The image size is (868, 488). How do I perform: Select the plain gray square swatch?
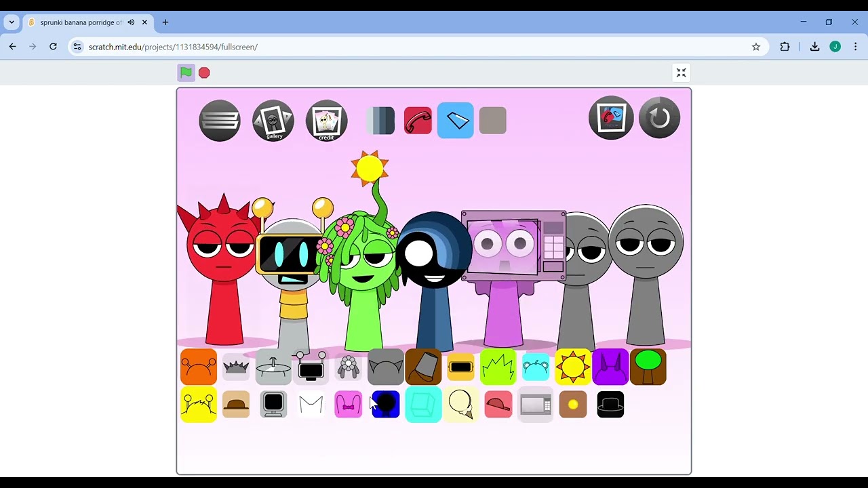pos(493,121)
